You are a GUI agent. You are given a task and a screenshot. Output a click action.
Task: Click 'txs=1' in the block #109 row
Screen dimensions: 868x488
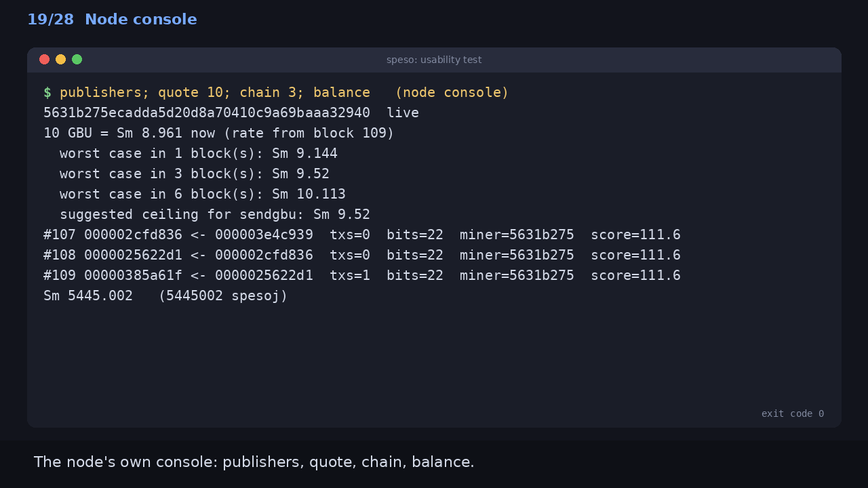(x=350, y=275)
